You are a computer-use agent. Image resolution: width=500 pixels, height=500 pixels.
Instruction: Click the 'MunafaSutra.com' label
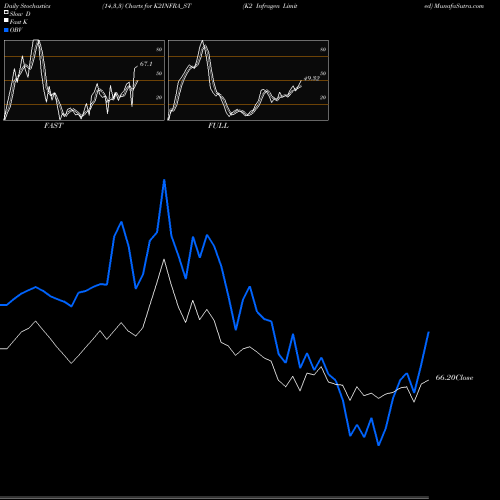pyautogui.click(x=459, y=6)
